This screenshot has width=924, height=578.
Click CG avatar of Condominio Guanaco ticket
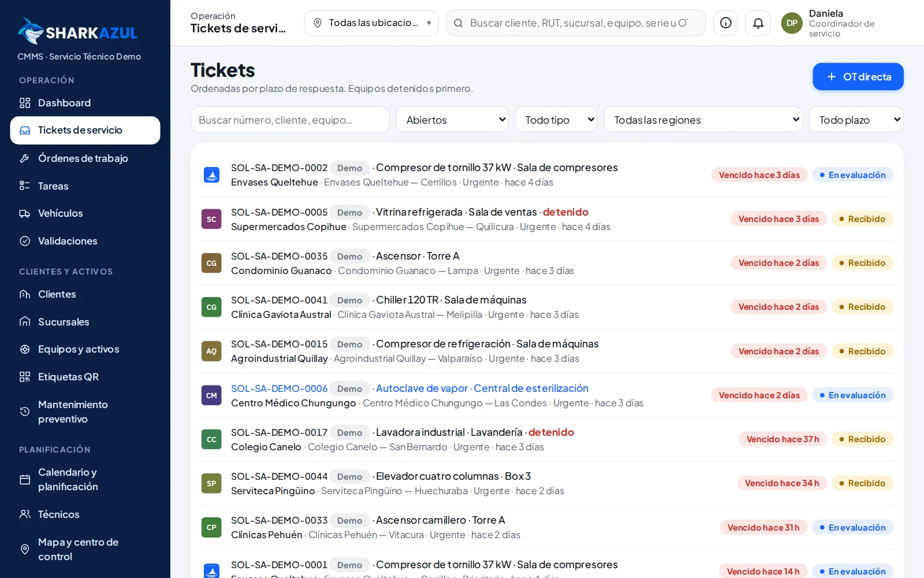click(x=211, y=263)
